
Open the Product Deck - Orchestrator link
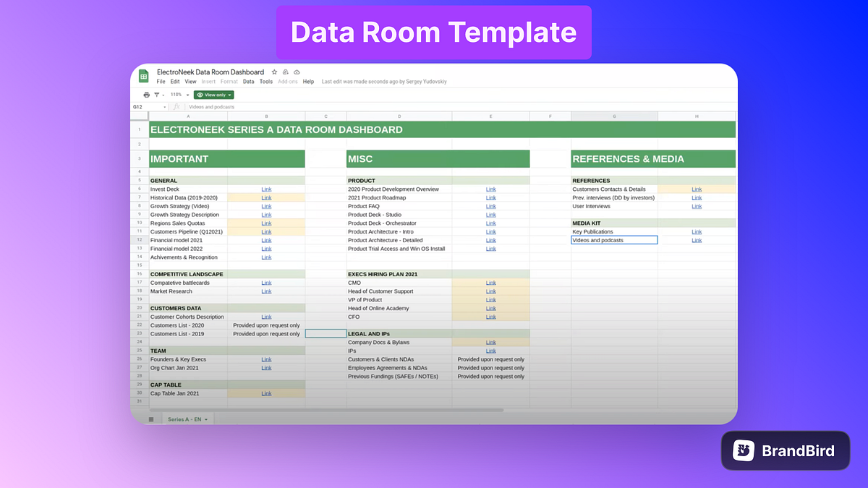491,223
